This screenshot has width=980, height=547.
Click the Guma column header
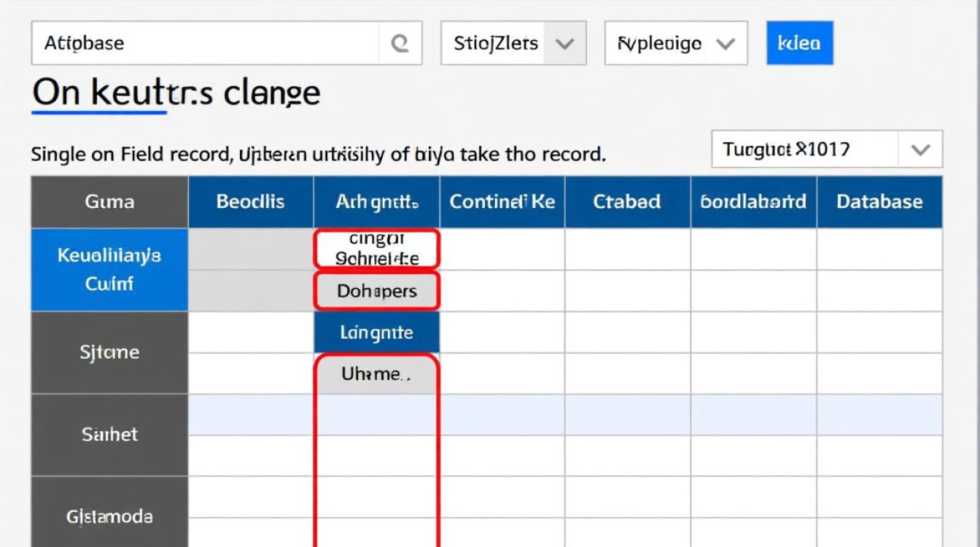pyautogui.click(x=109, y=202)
